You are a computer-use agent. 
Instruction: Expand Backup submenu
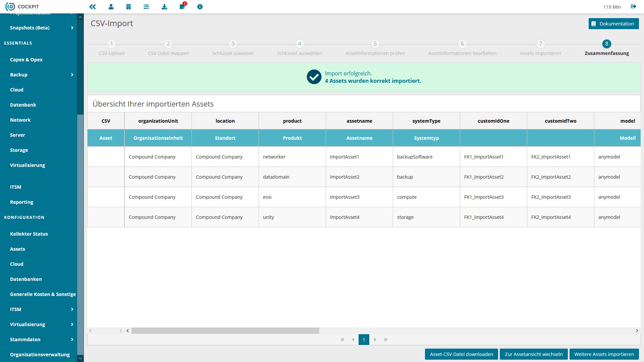click(x=72, y=75)
